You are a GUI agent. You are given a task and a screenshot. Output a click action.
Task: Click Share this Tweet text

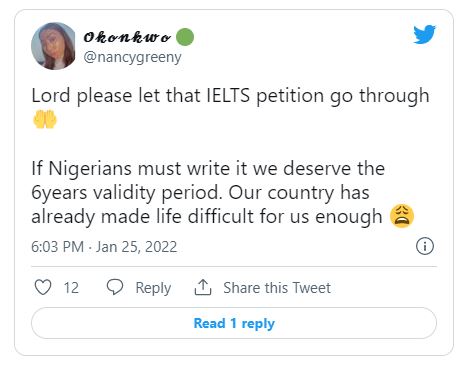(x=277, y=288)
